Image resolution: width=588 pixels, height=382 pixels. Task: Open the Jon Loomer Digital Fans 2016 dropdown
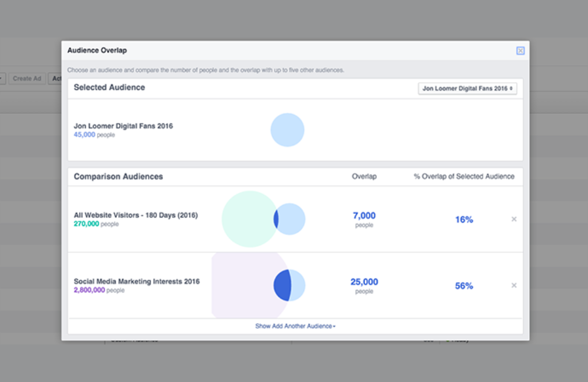point(467,88)
